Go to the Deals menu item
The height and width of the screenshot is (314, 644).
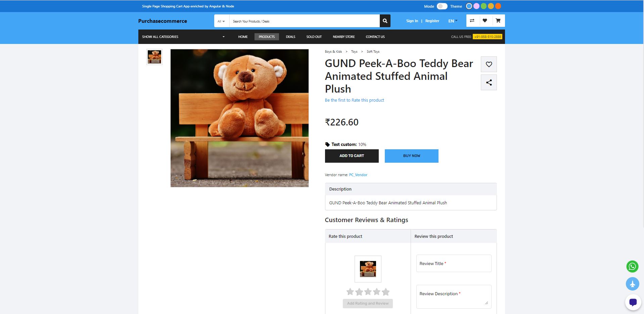coord(290,37)
